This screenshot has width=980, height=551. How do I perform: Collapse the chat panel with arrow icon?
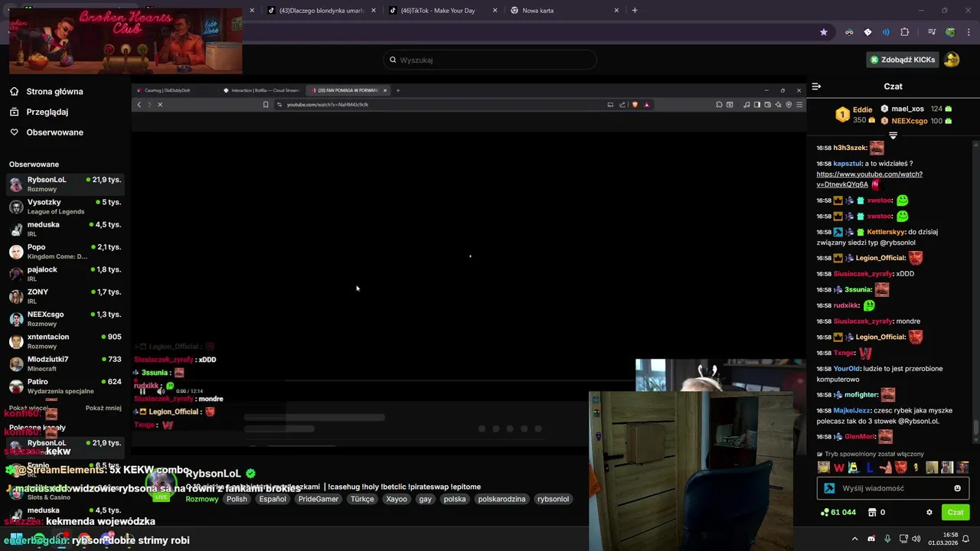[816, 86]
